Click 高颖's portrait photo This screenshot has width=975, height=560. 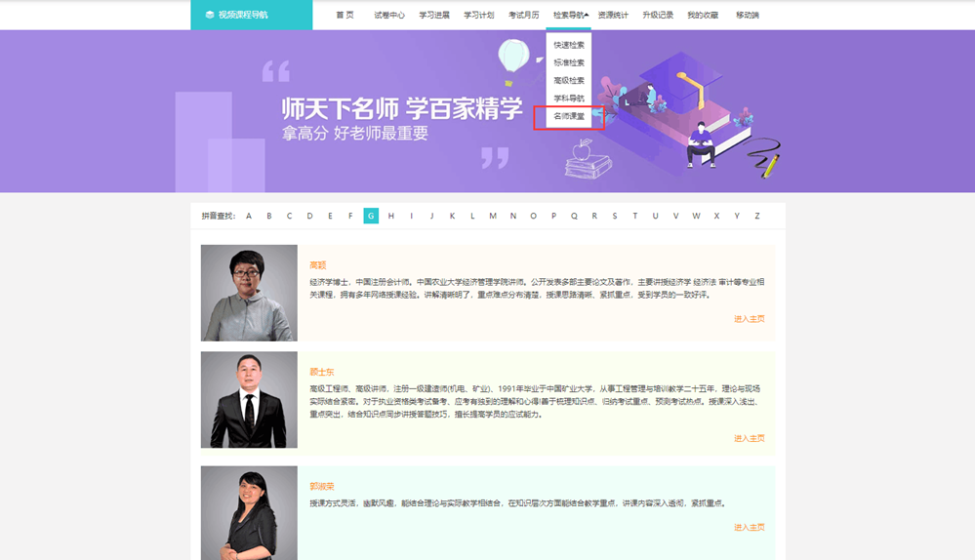249,293
